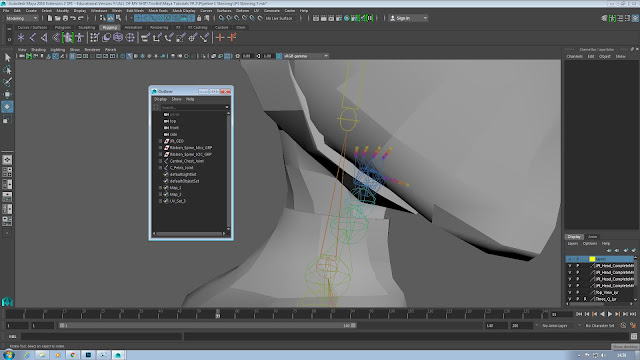This screenshot has width=640, height=360.
Task: Click the lock selection padlock icon
Action: (x=199, y=18)
